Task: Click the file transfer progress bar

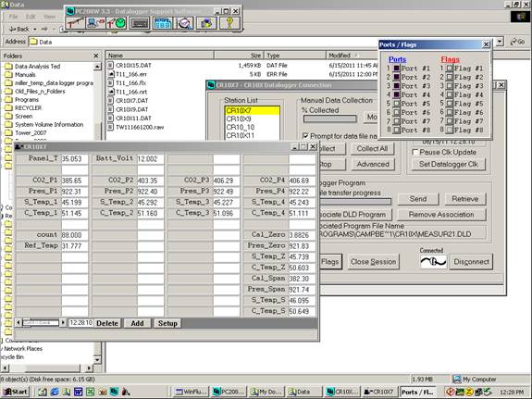Action: pyautogui.click(x=355, y=202)
